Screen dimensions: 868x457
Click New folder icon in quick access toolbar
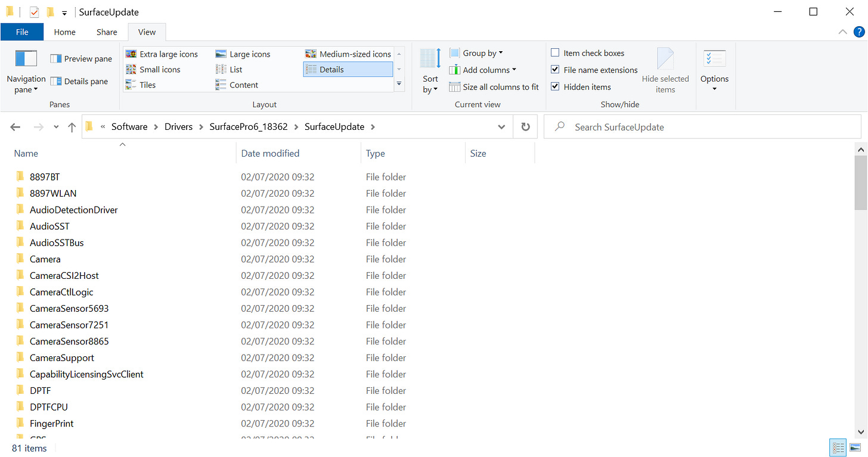[51, 12]
